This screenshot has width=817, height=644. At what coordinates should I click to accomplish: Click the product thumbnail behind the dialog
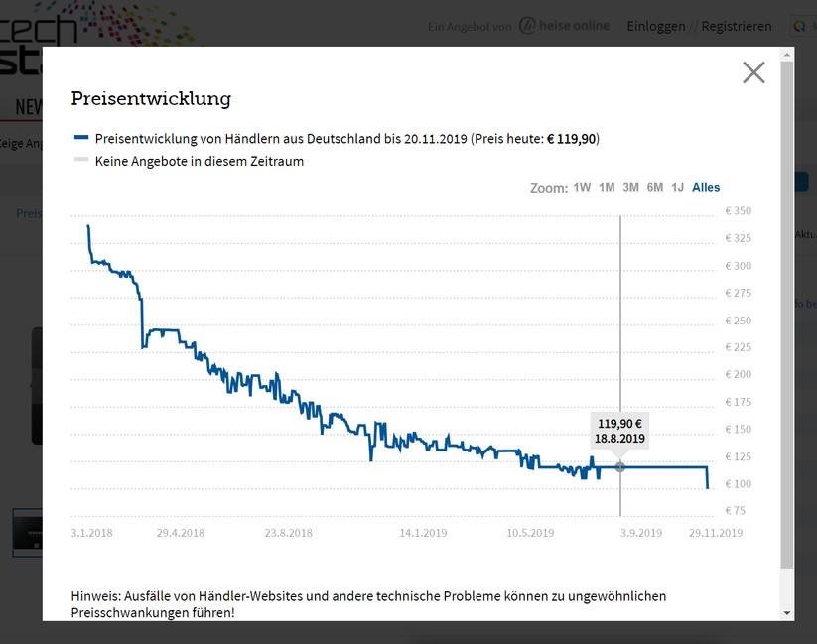27,533
